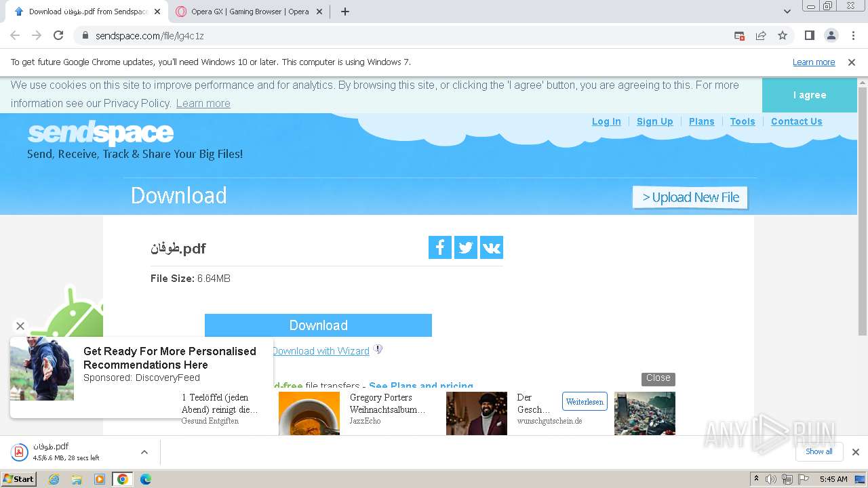Click the browser forward arrow
The height and width of the screenshot is (488, 868).
click(x=37, y=35)
